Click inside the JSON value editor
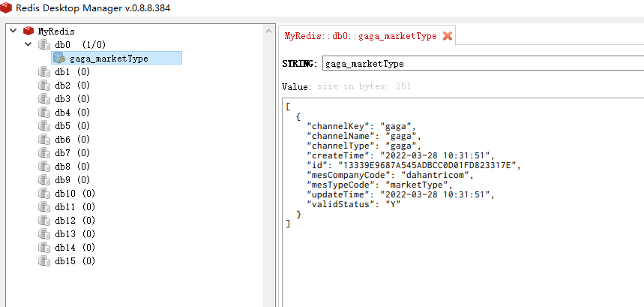This screenshot has height=307, width=644. [x=463, y=203]
